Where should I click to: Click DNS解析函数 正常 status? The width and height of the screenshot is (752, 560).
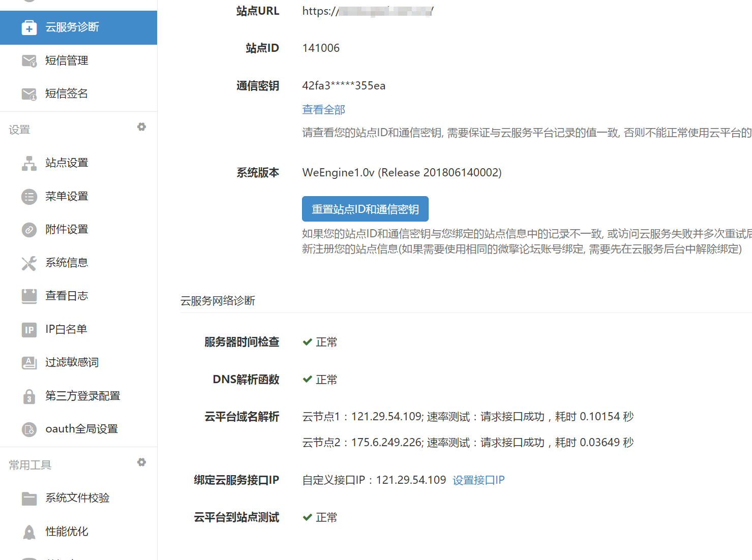point(320,380)
